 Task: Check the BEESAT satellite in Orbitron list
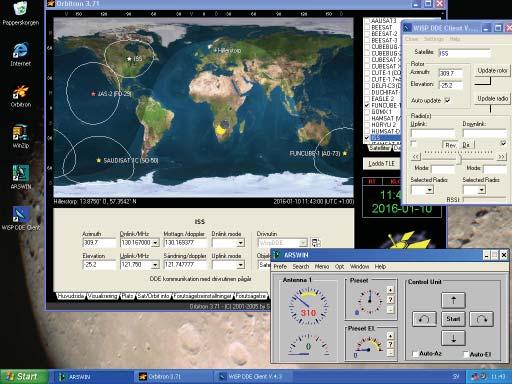pos(367,27)
